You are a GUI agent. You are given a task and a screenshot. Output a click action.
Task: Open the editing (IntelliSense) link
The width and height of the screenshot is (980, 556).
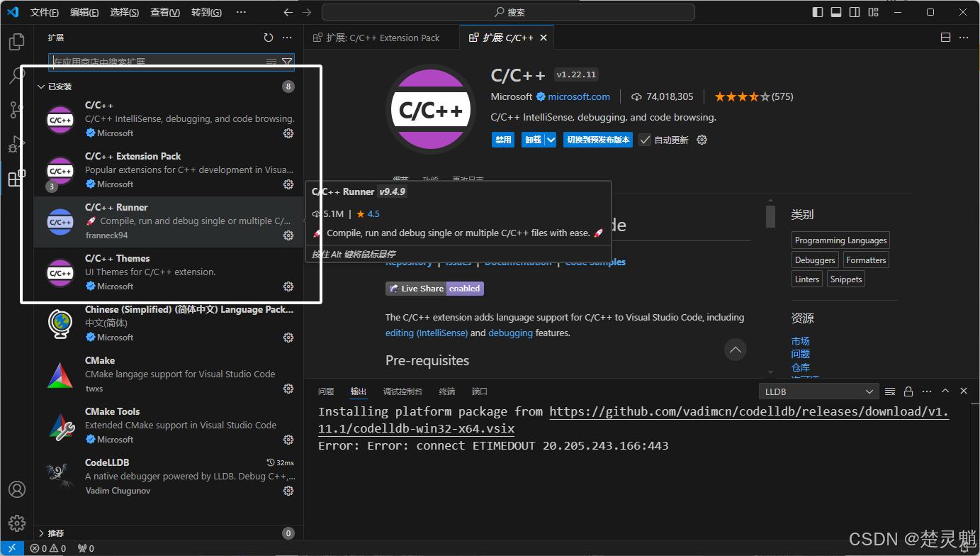(427, 333)
